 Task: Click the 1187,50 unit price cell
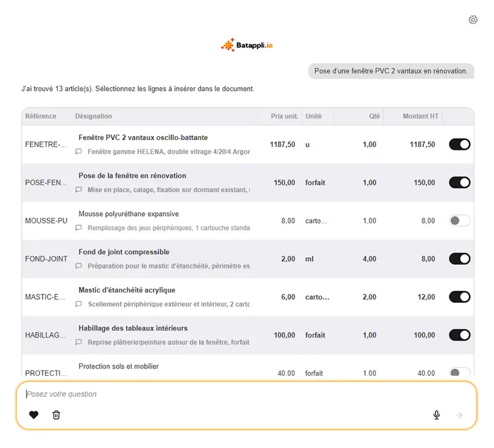coord(282,144)
